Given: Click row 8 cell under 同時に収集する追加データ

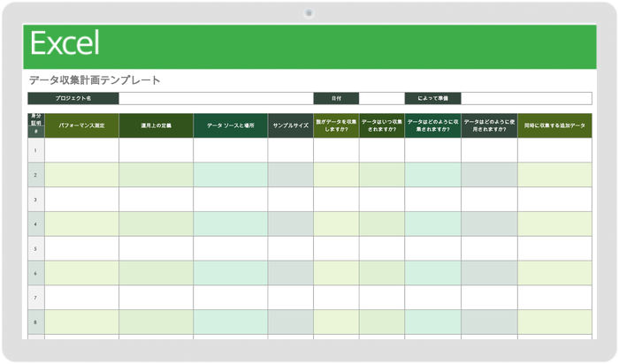Looking at the screenshot, I should tap(554, 322).
